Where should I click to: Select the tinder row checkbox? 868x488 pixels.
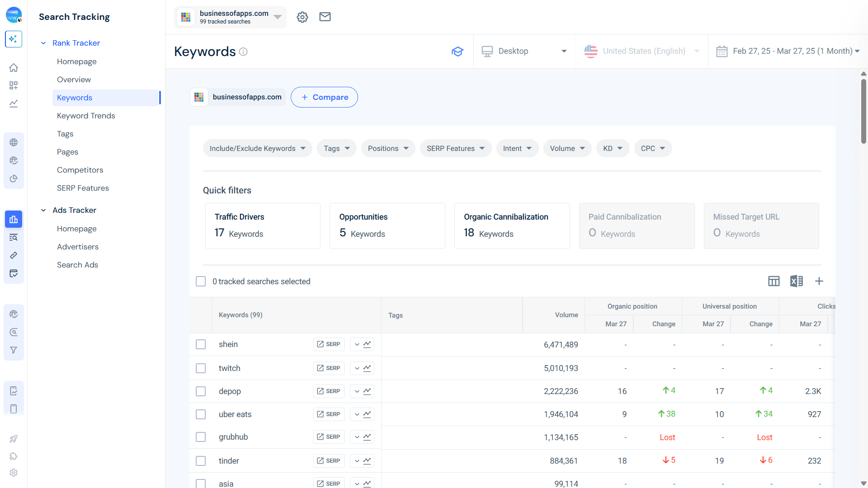(201, 461)
